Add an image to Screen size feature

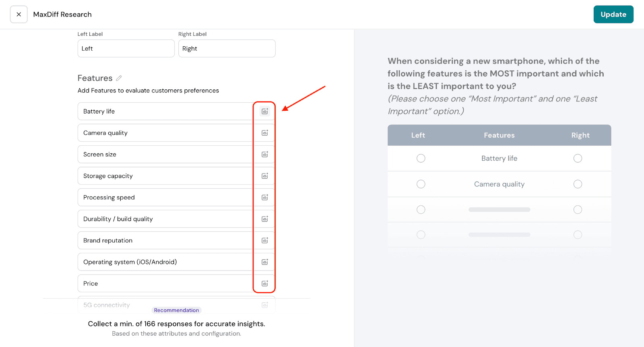[264, 155]
